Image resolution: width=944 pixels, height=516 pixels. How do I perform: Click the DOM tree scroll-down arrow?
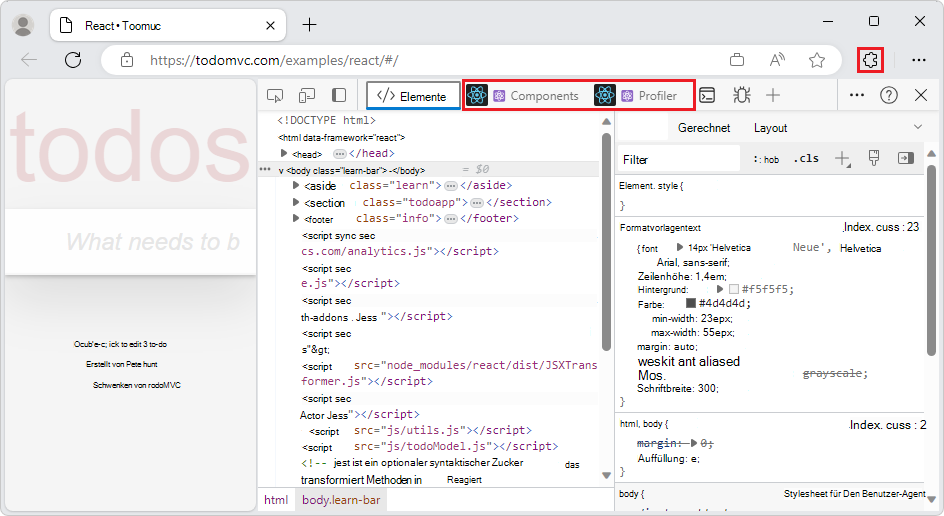[606, 475]
